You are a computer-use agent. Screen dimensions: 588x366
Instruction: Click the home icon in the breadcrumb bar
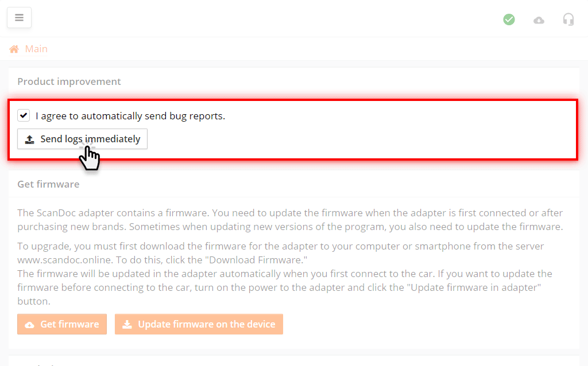click(13, 48)
